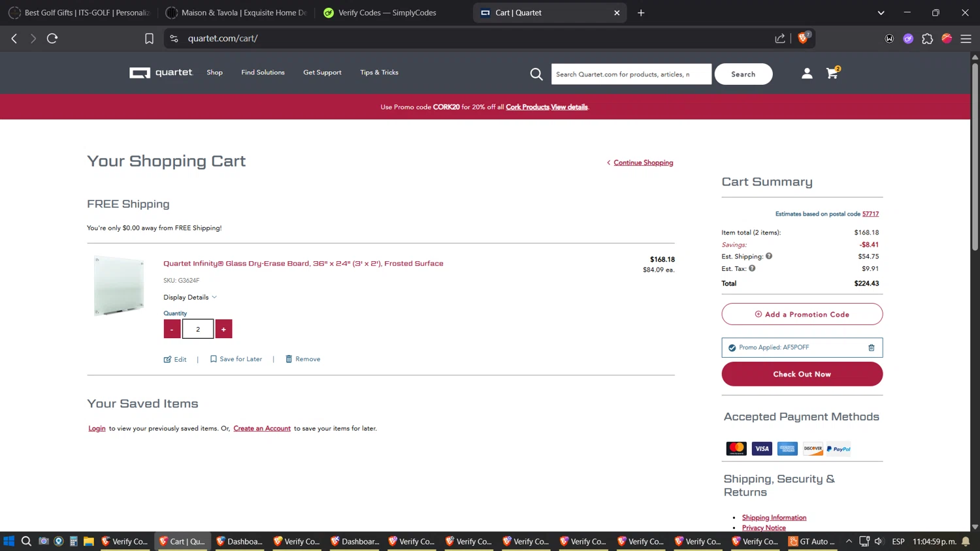This screenshot has width=980, height=551.
Task: Click Edit for the cart item
Action: [175, 359]
